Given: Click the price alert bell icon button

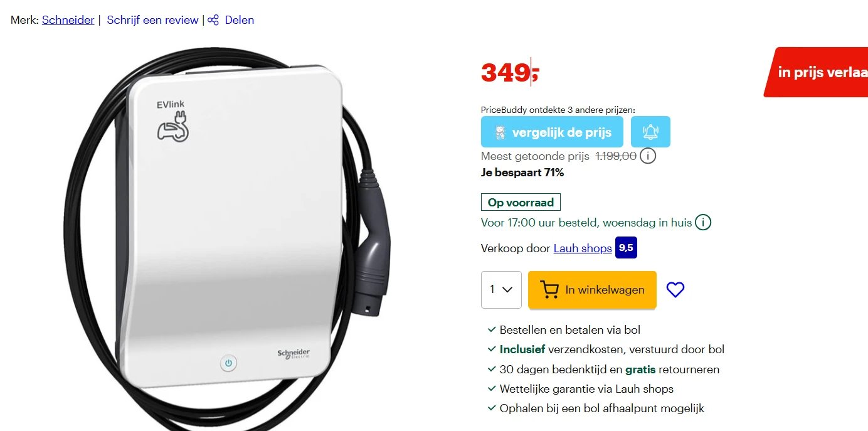Looking at the screenshot, I should click(x=650, y=132).
